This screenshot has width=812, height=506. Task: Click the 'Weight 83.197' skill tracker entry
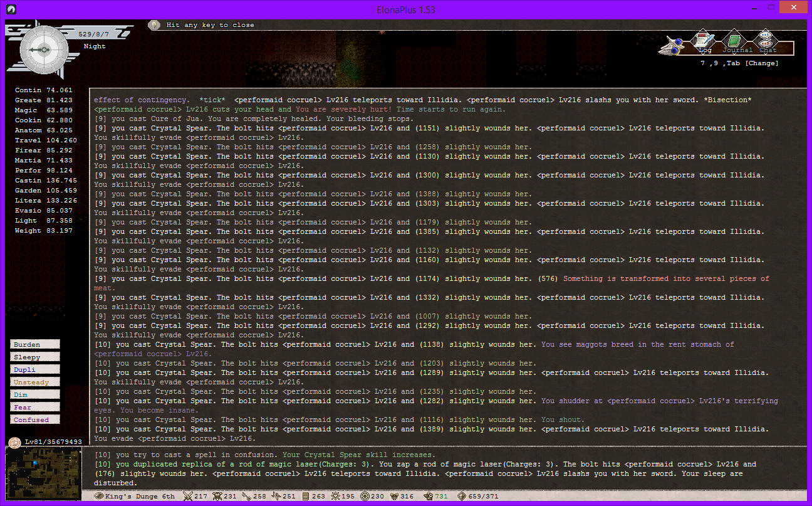coord(44,231)
